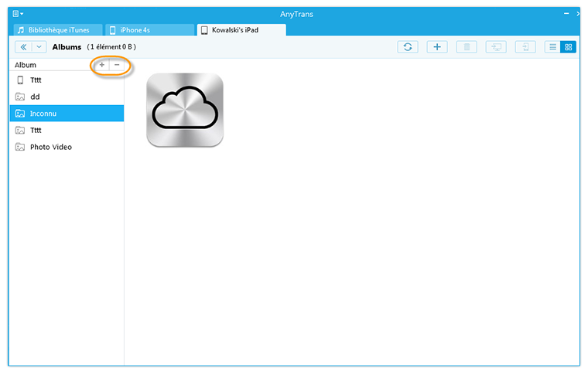
Task: Minimize the AnyTrans window
Action: coord(566,13)
